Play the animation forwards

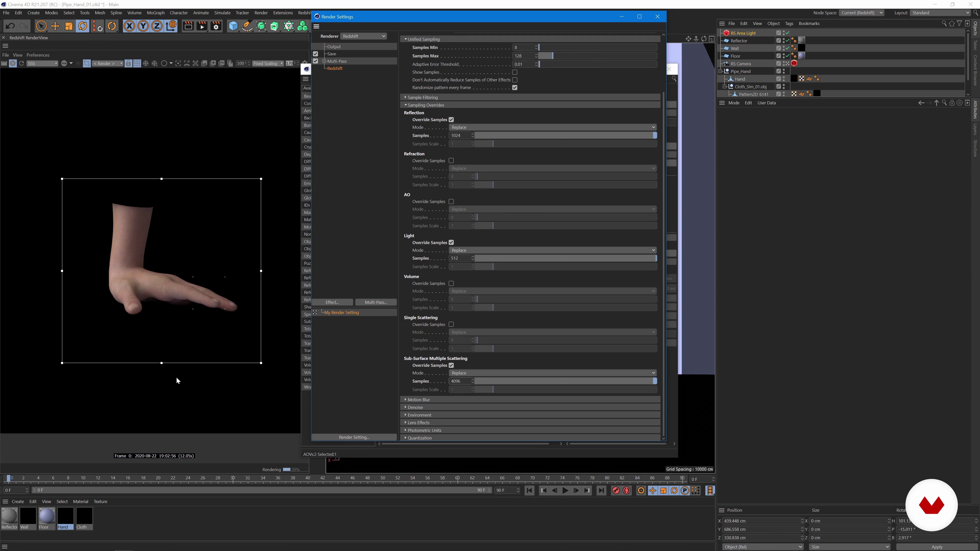[x=565, y=491]
